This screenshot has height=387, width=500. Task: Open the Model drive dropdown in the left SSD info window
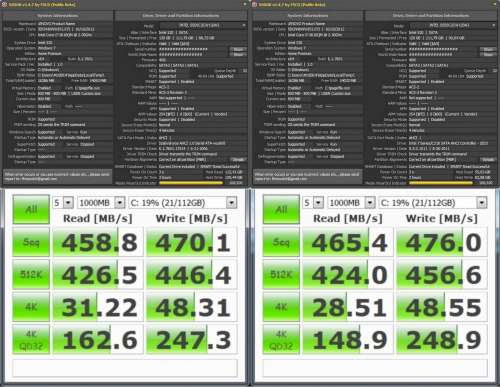coord(203,25)
